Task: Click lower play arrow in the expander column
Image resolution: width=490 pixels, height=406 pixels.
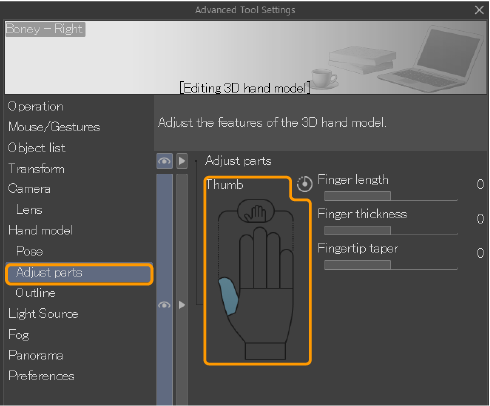Action: click(182, 305)
